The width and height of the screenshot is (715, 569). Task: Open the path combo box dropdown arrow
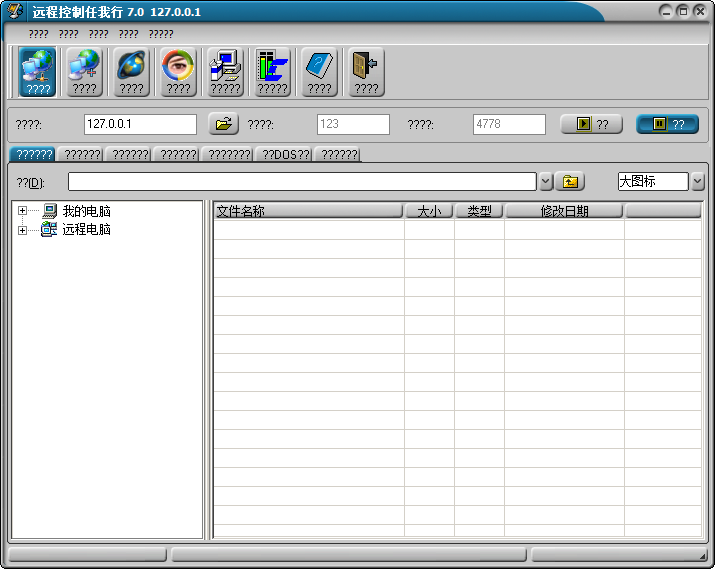(x=546, y=182)
